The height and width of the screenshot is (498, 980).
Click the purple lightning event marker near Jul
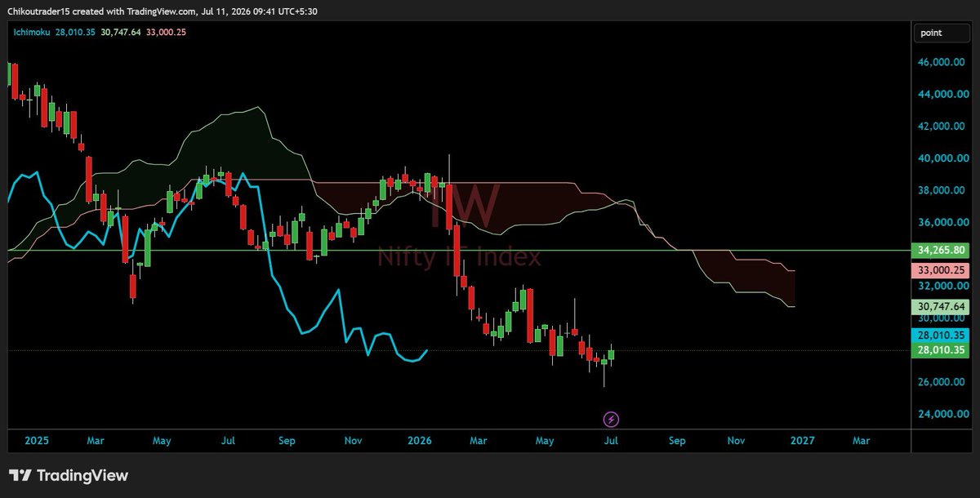611,420
